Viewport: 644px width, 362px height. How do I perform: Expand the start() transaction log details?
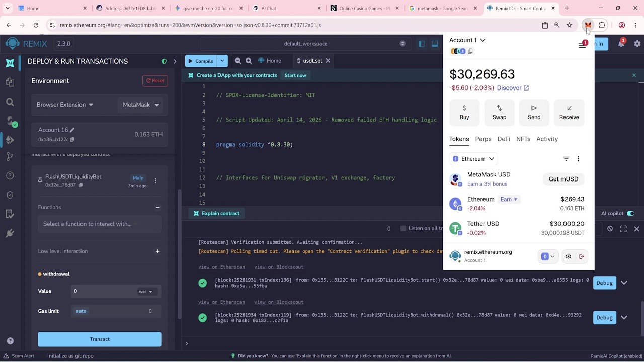[x=624, y=283]
